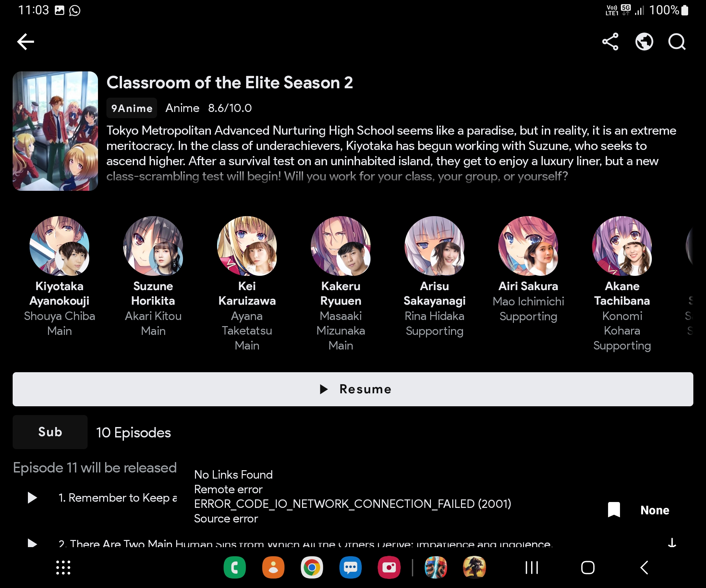Share this anime via the share icon

610,41
